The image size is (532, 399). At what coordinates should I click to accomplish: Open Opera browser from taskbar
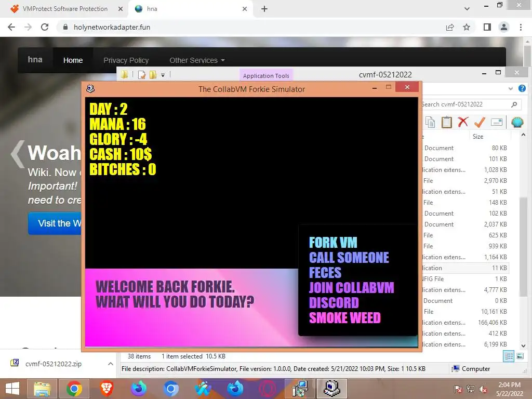click(x=268, y=389)
